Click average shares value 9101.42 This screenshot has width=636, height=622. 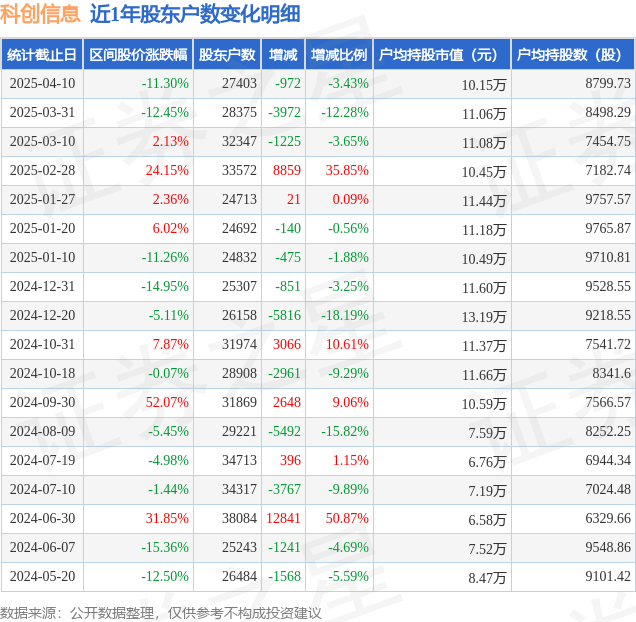tap(608, 577)
